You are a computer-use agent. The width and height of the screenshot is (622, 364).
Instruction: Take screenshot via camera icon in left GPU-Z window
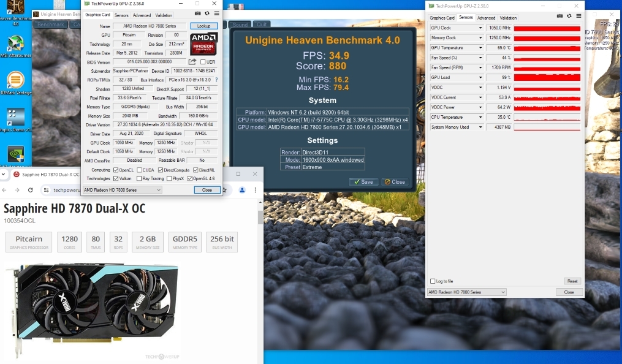click(x=197, y=13)
